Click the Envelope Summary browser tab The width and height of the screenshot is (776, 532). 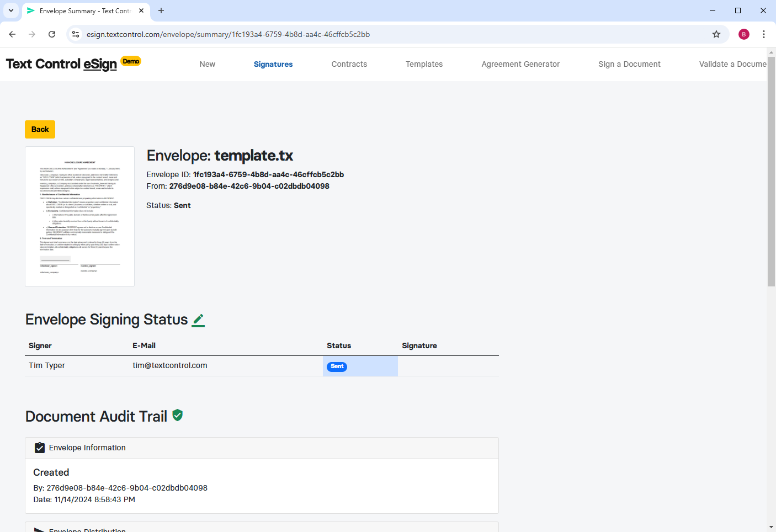click(x=85, y=10)
